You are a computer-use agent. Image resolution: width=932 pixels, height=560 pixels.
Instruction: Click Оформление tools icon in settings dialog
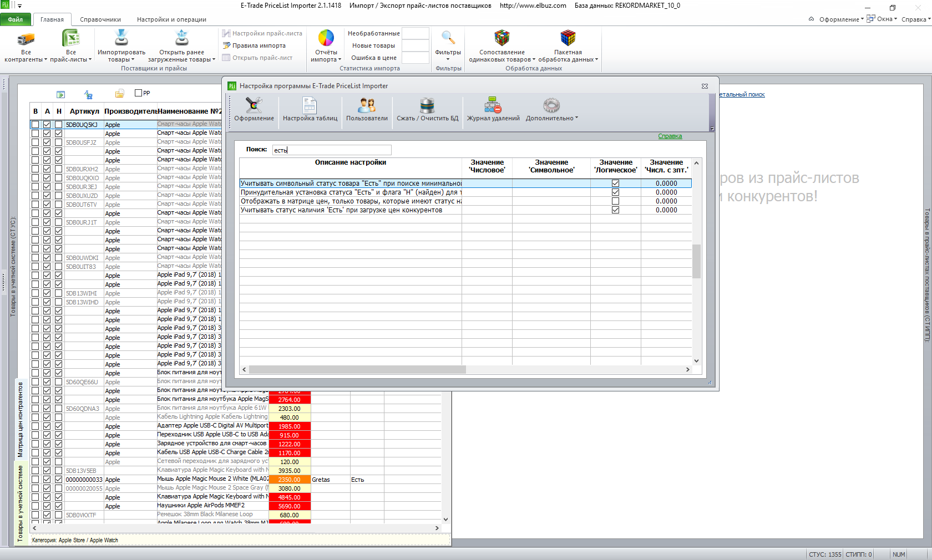(x=254, y=105)
